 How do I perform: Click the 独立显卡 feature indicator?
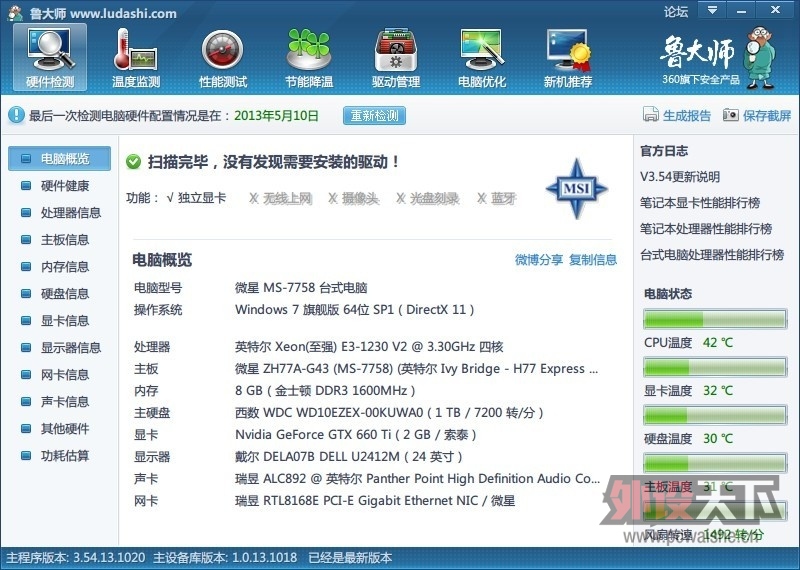pos(196,198)
